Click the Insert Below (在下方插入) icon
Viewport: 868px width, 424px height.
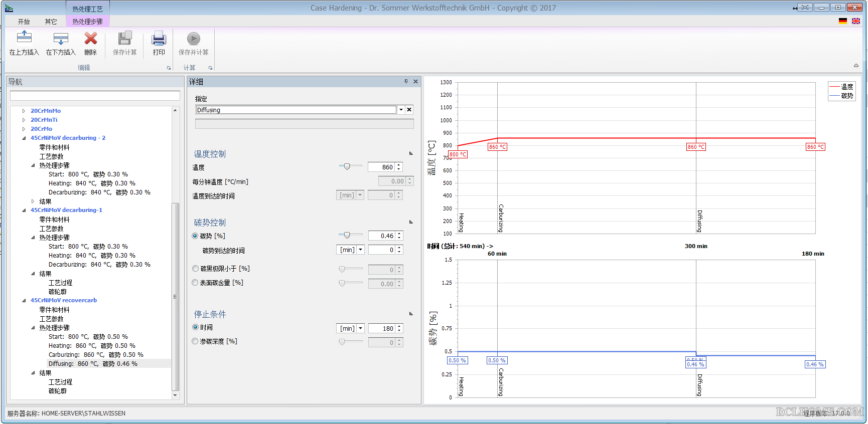click(61, 38)
